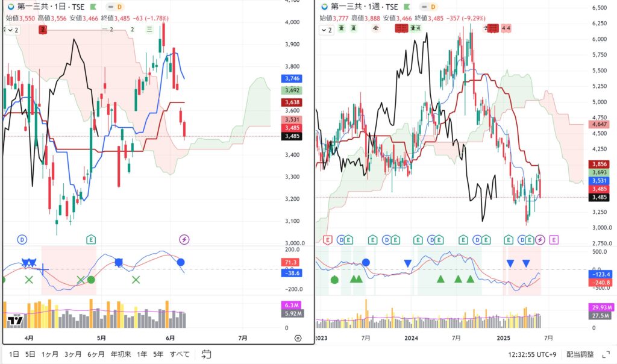Click the dark red 3,638 price label
The width and height of the screenshot is (617, 364).
coord(292,102)
